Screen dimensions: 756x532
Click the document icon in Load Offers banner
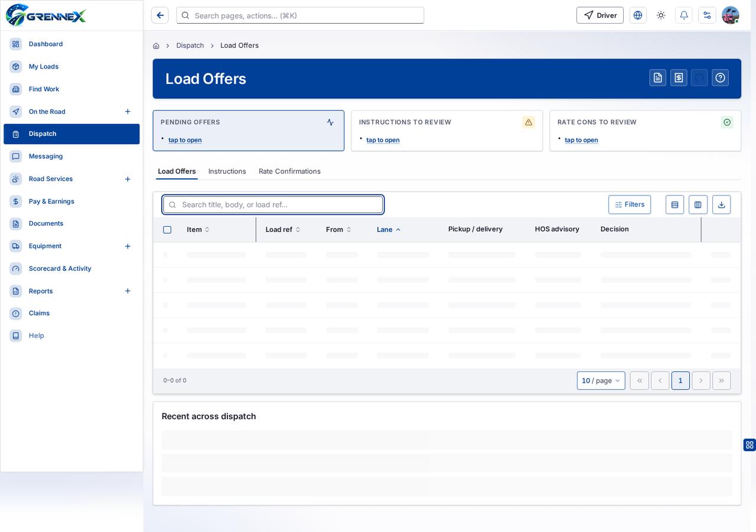coord(658,78)
